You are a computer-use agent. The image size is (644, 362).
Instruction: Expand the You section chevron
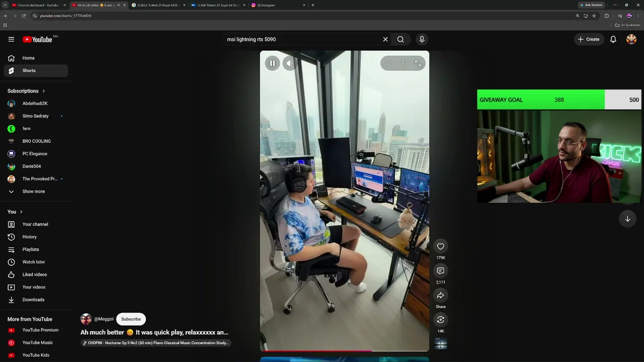click(x=21, y=212)
